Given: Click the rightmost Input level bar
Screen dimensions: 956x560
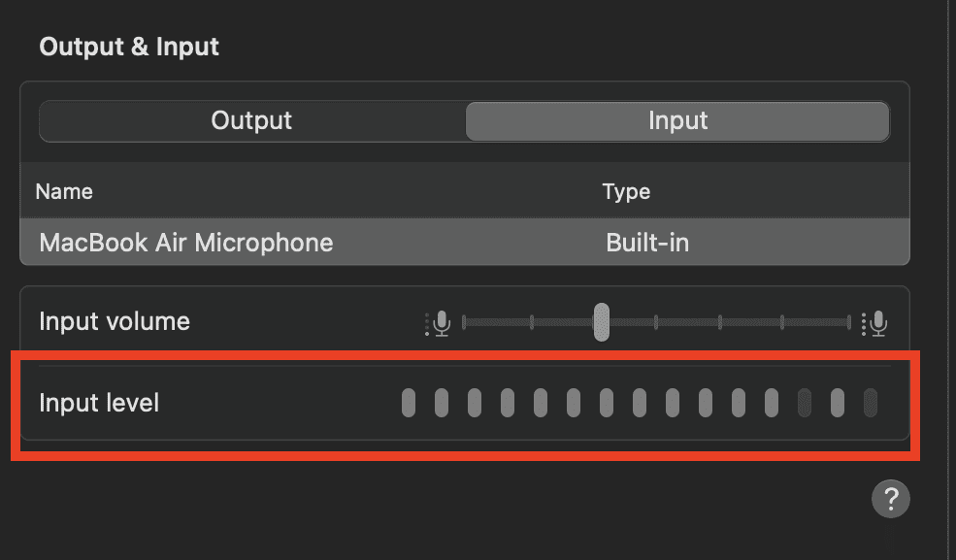Looking at the screenshot, I should click(x=871, y=402).
